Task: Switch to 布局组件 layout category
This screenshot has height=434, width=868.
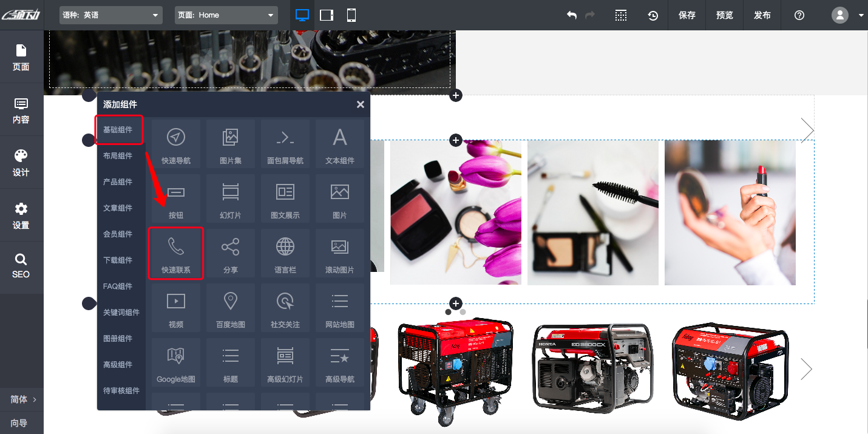Action: 118,156
